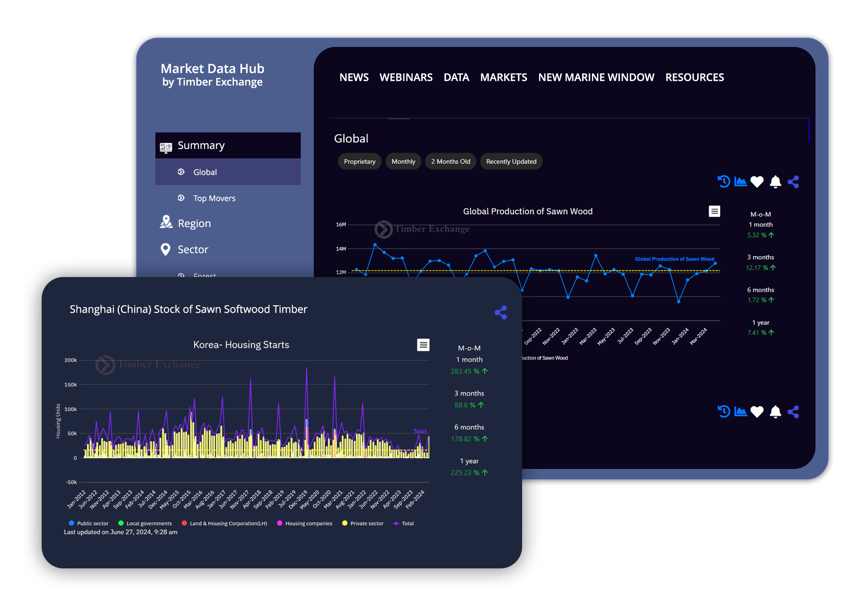
Task: Click the Summary dashboard icon
Action: pyautogui.click(x=166, y=148)
